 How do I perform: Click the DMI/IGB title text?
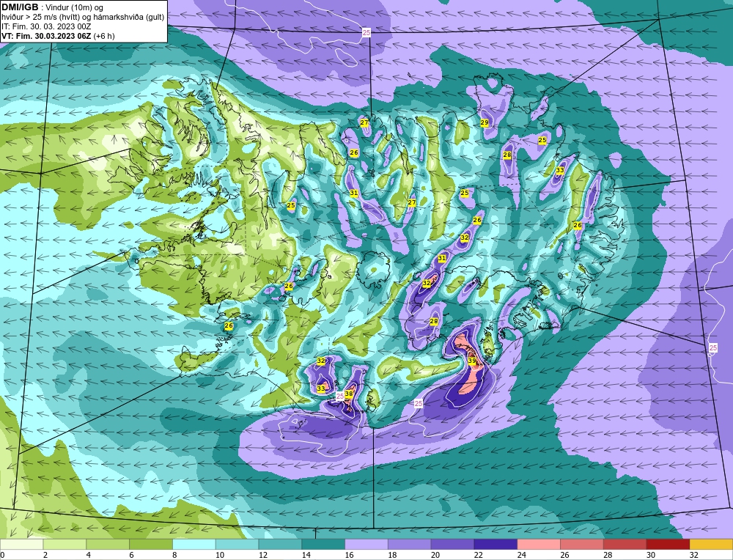pyautogui.click(x=20, y=7)
